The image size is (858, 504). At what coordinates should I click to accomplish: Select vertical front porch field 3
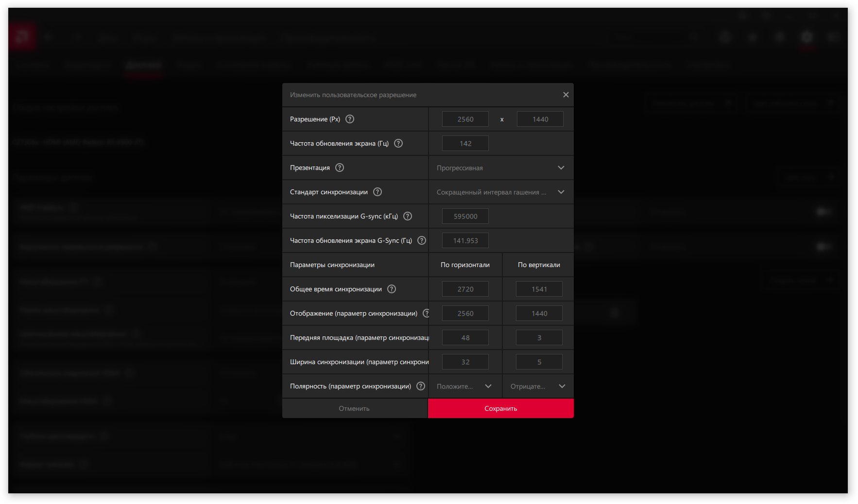(x=539, y=337)
